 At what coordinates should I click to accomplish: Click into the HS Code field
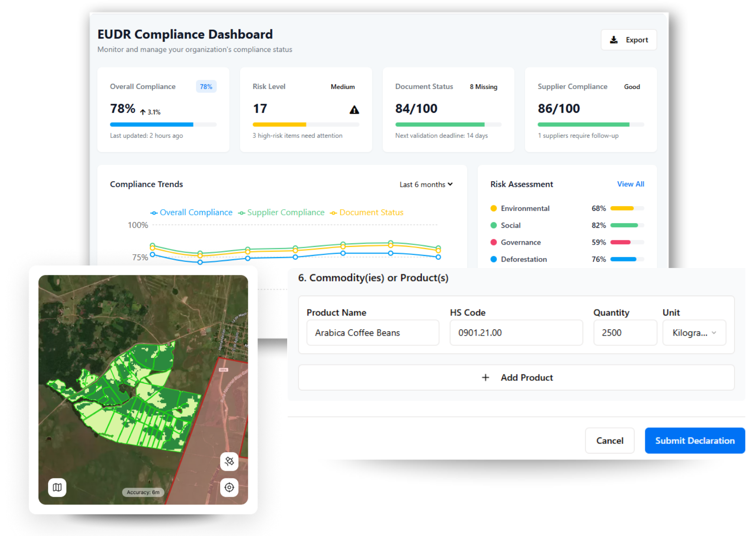(x=516, y=333)
